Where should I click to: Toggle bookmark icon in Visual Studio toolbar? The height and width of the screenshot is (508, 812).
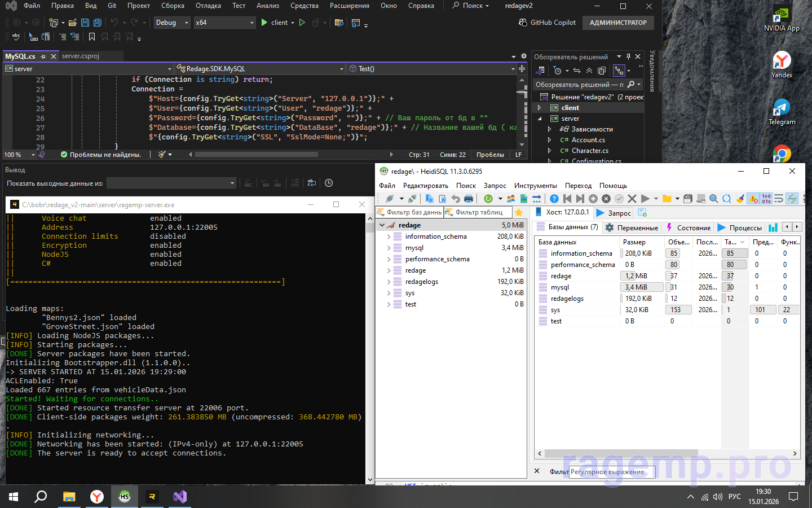[x=92, y=37]
